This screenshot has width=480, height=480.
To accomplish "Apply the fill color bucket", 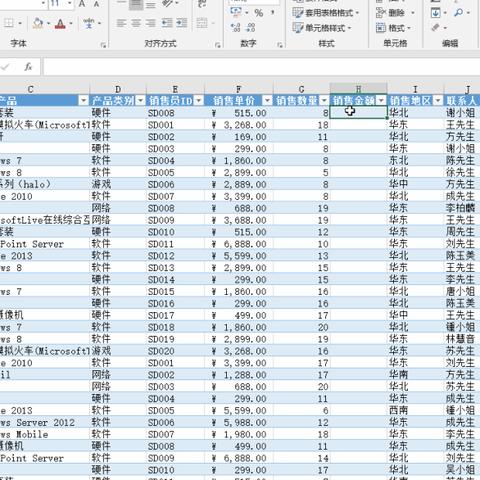I will click(x=38, y=23).
